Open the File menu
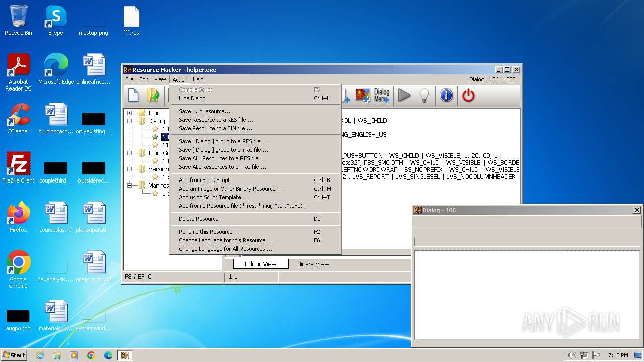This screenshot has width=644, height=362. point(129,79)
